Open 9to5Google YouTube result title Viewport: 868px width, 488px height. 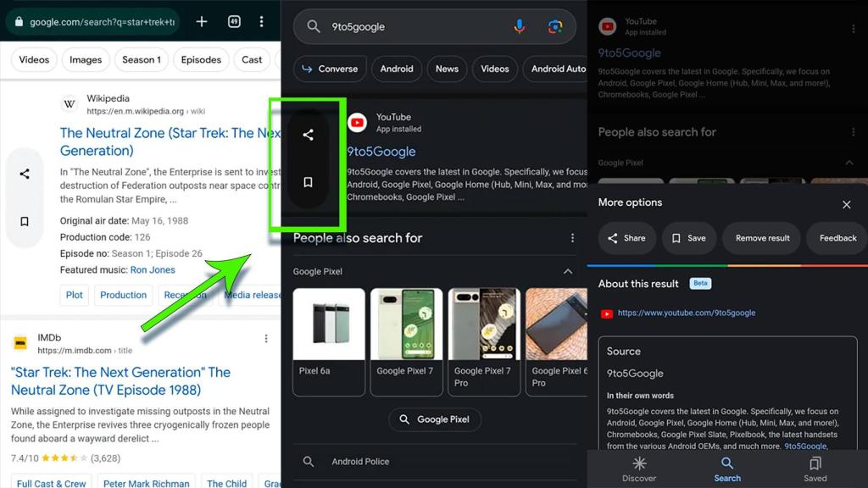pos(381,152)
